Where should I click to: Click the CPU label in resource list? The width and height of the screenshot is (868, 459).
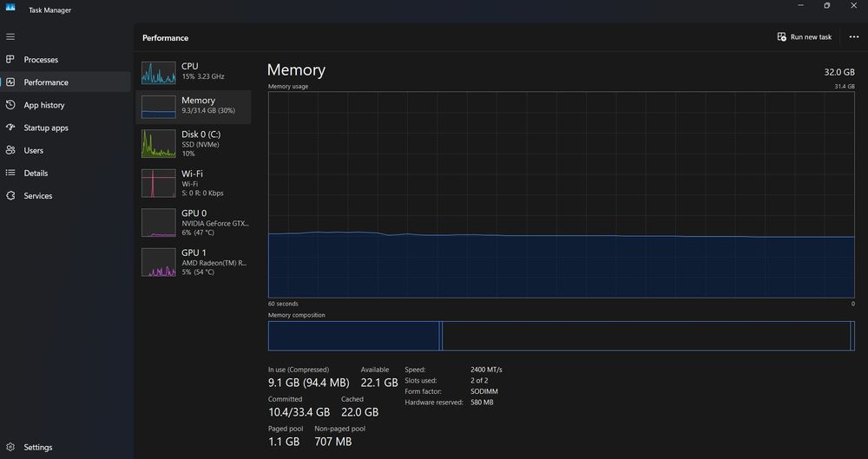coord(190,66)
